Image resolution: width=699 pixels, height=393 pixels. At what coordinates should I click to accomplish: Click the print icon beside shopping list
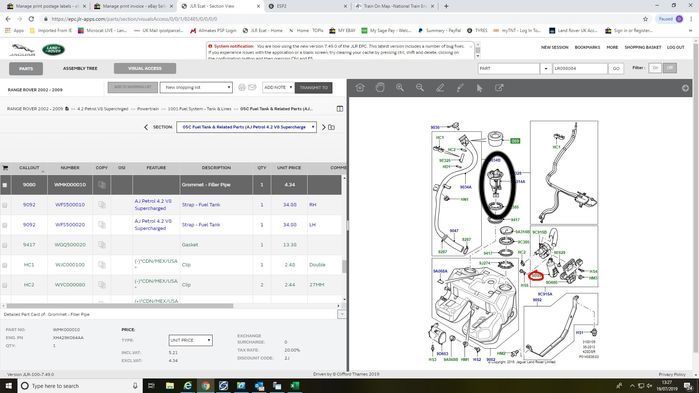click(242, 87)
